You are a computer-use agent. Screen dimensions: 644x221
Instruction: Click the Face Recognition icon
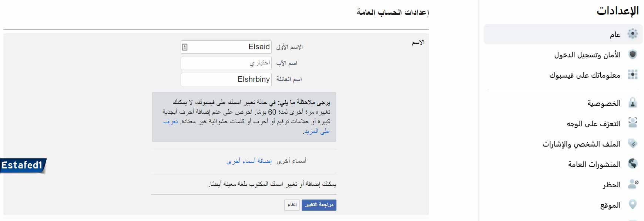(x=633, y=123)
